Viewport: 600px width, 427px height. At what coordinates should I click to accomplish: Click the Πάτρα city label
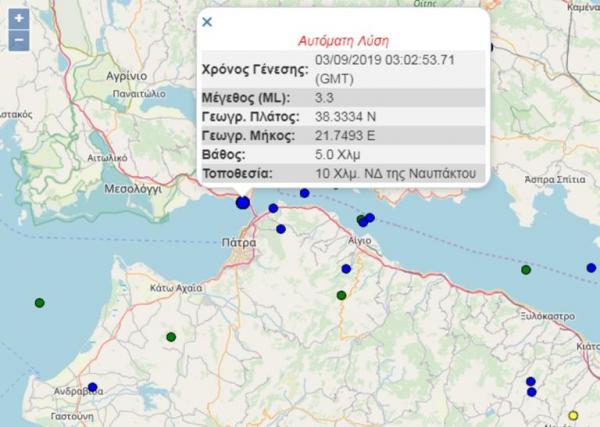pyautogui.click(x=238, y=242)
